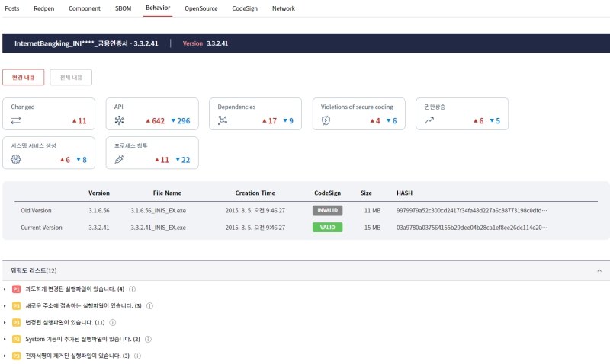Go to the OpenSource tab

pos(201,8)
